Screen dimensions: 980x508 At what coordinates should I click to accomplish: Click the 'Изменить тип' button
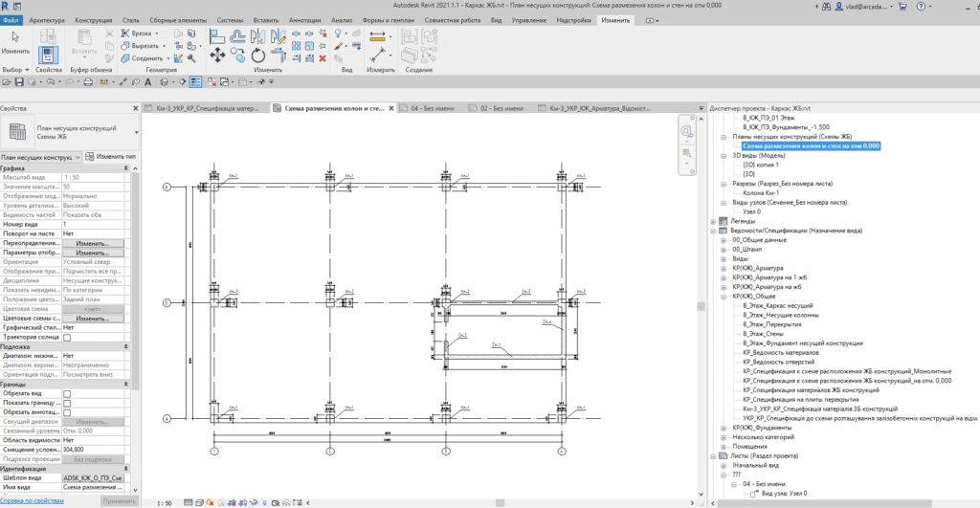(110, 156)
